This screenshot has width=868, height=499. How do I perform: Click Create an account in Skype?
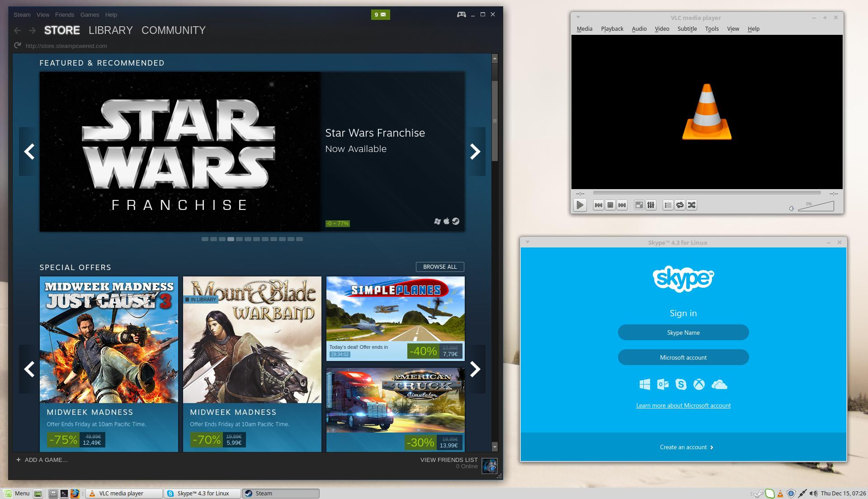[686, 447]
